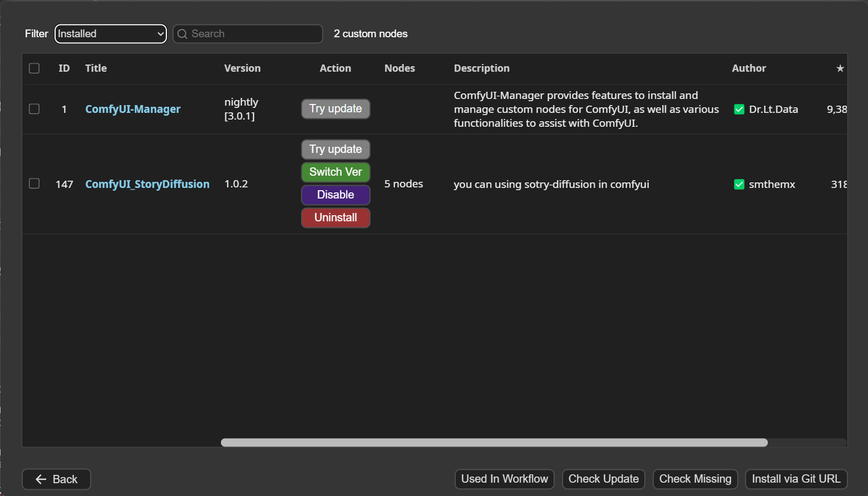
Task: Open the ComfyUI-Manager title link
Action: (x=132, y=109)
